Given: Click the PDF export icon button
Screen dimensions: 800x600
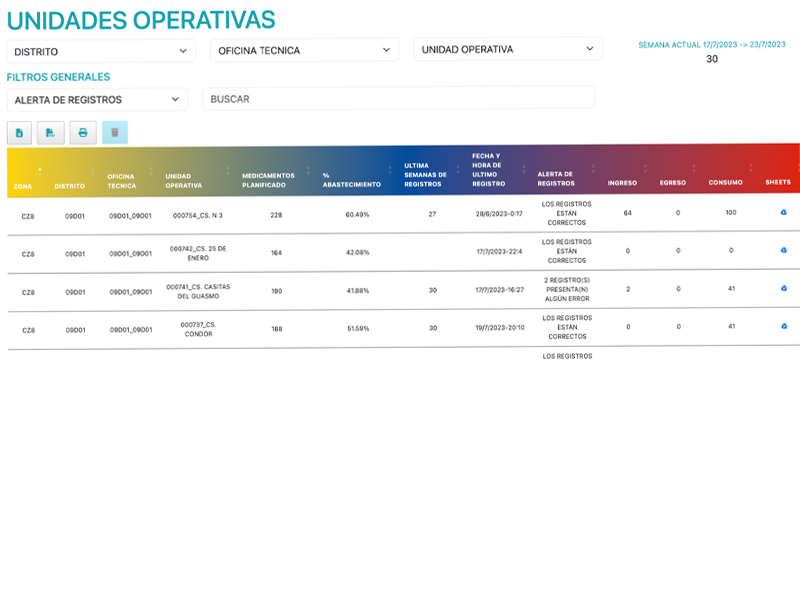Looking at the screenshot, I should (x=50, y=132).
